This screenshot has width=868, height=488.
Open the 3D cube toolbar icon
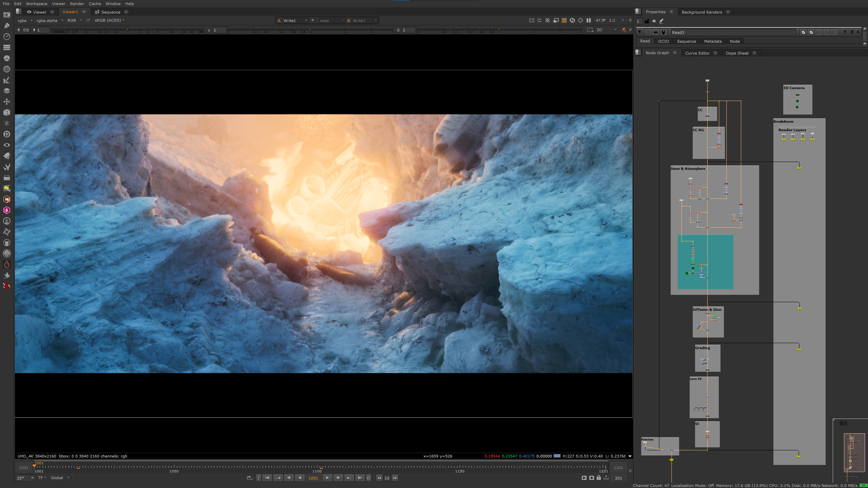(x=6, y=112)
